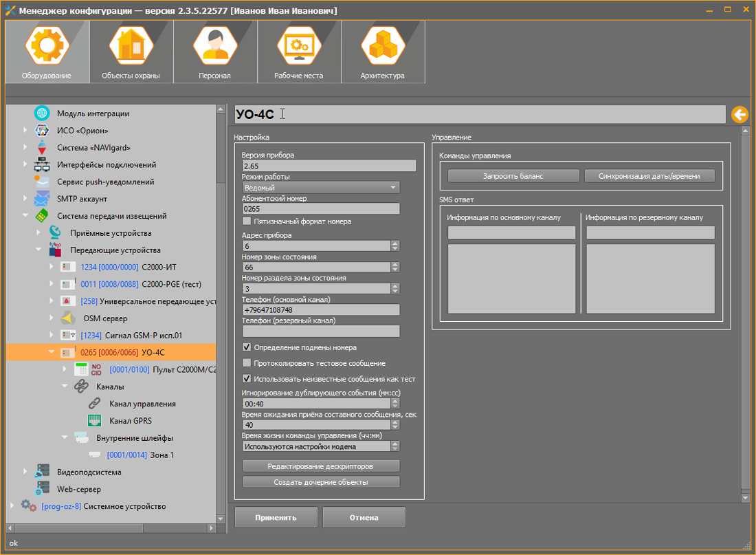
Task: Expand the Видеоподсистема tree node
Action: [x=25, y=472]
